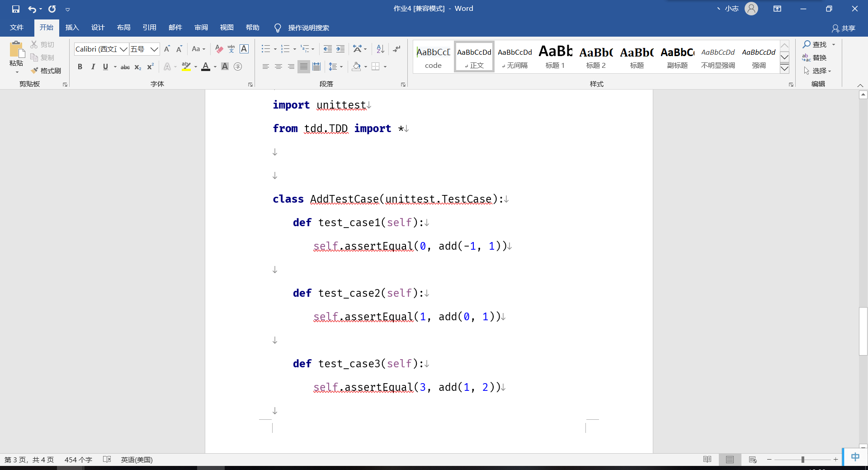Screen dimensions: 868x470
Task: Open the Pinyin Guide tool
Action: click(x=231, y=49)
